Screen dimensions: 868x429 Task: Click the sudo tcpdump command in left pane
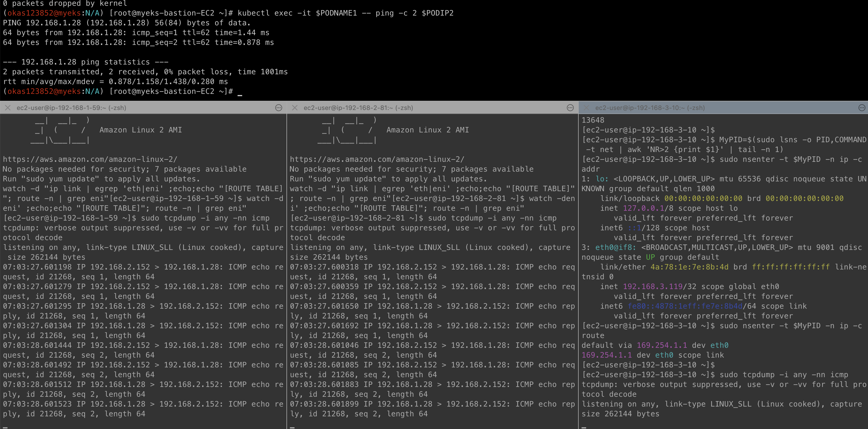click(205, 218)
